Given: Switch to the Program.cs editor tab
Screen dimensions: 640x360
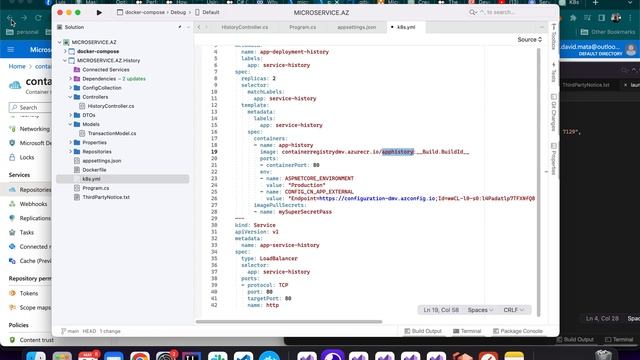Looking at the screenshot, I should [x=302, y=27].
